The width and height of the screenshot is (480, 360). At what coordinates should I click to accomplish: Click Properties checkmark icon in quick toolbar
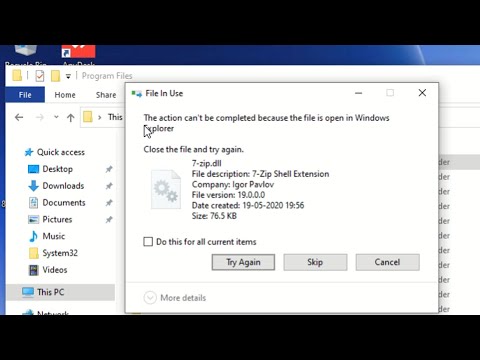(40, 76)
